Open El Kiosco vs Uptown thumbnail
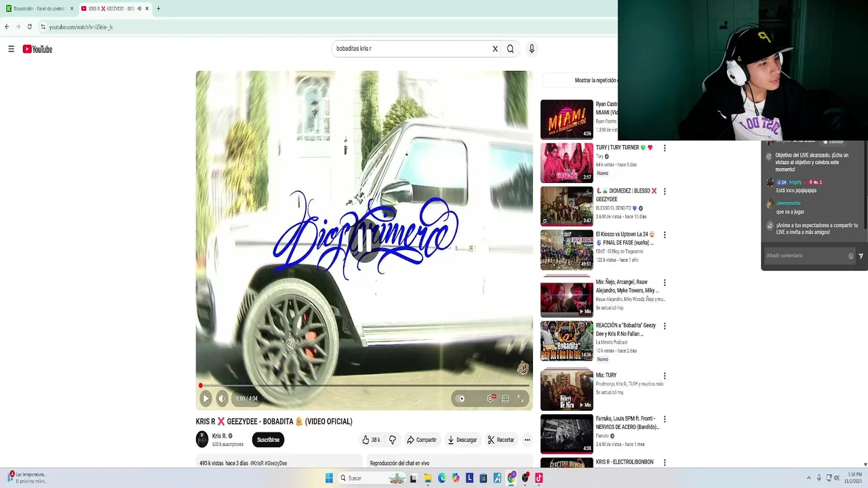This screenshot has height=488, width=868. [x=567, y=249]
